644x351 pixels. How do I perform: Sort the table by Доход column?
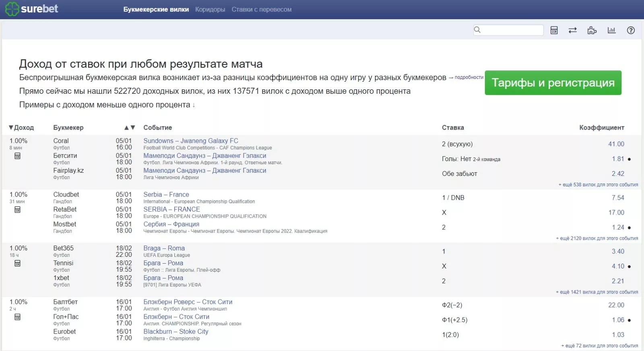(x=21, y=128)
